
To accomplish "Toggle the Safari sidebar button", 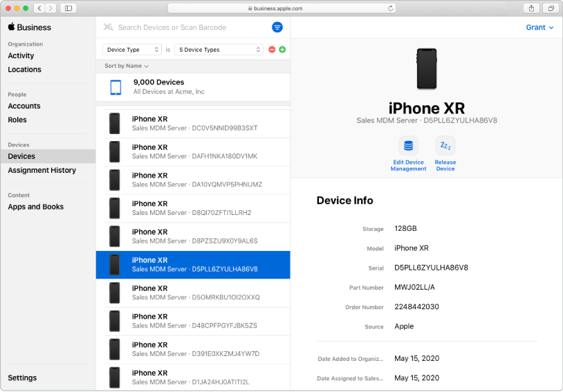I will pos(68,8).
